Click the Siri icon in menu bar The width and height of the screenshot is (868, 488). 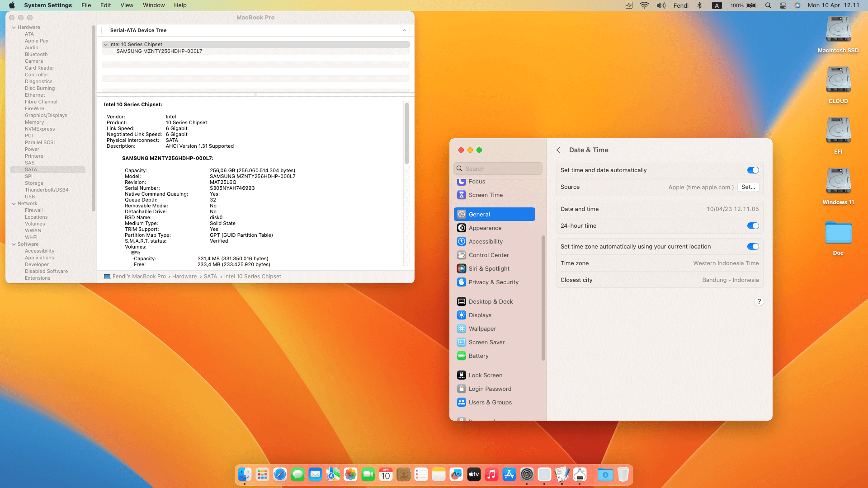coord(797,5)
